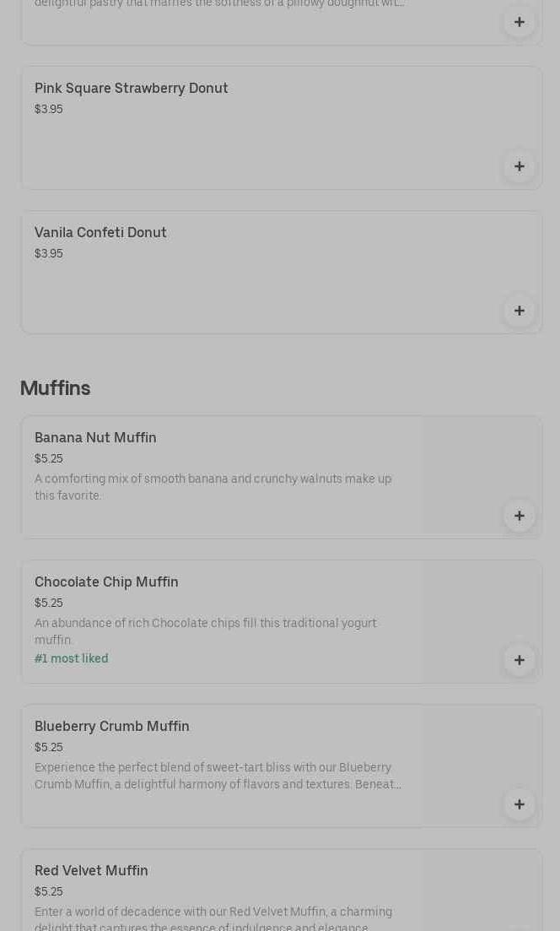Screen dimensions: 560x931
Task: Click Banana Nut Muffin description text
Action: pos(213,487)
